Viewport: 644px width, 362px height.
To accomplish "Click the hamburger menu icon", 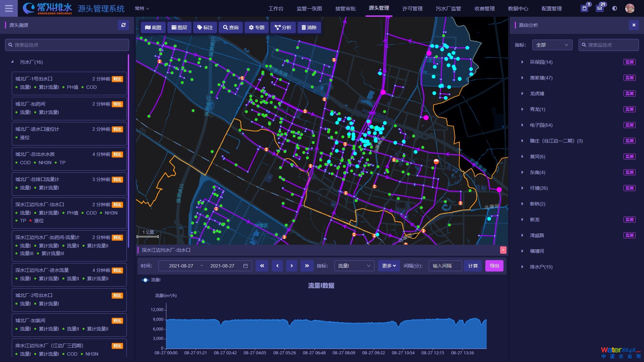I will point(9,8).
